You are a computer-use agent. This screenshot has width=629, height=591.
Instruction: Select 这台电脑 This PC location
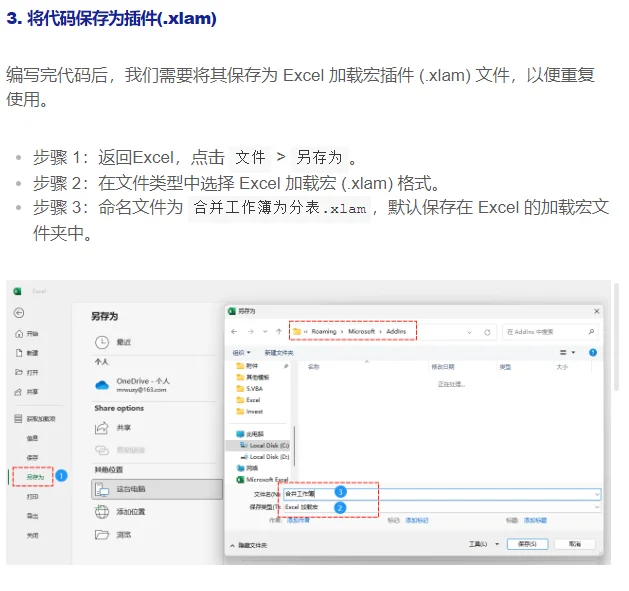point(157,489)
